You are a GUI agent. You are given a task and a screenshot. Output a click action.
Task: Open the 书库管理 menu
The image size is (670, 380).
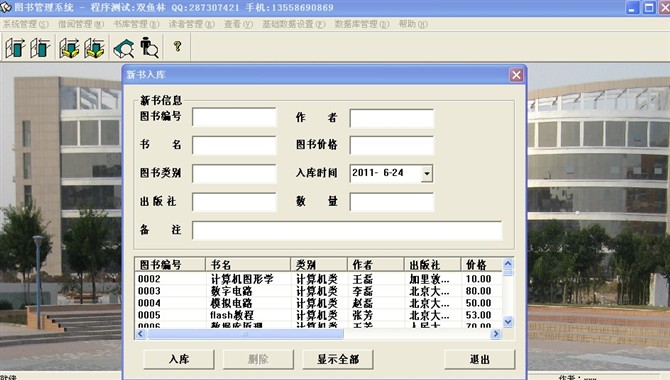[136, 24]
